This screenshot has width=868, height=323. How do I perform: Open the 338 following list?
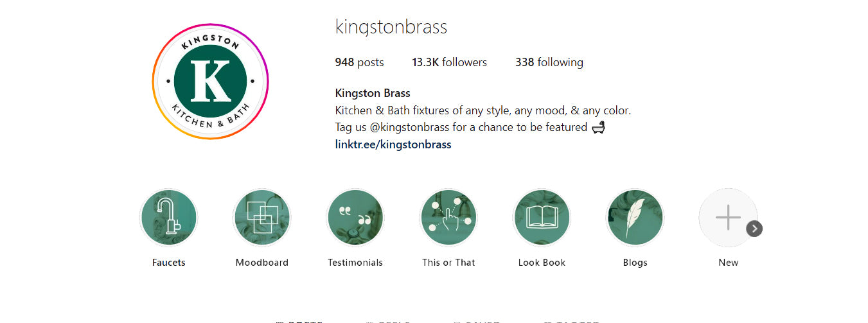pyautogui.click(x=549, y=62)
